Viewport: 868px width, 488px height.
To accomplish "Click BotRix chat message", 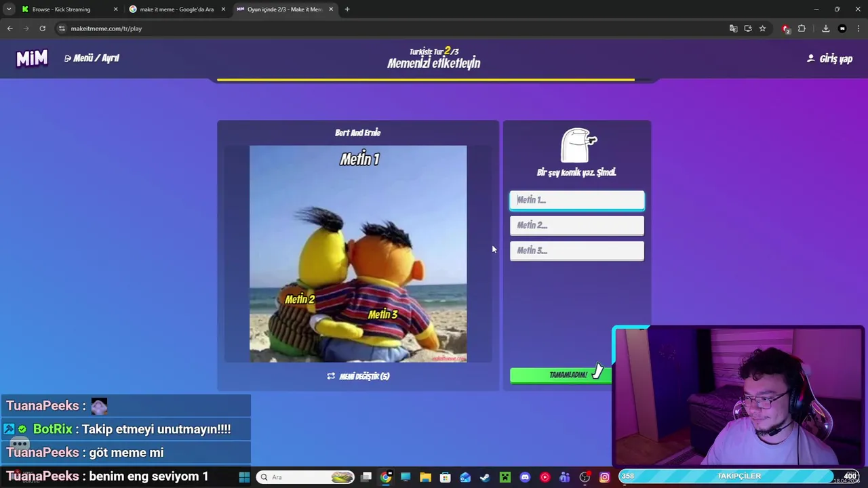I will coord(125,429).
